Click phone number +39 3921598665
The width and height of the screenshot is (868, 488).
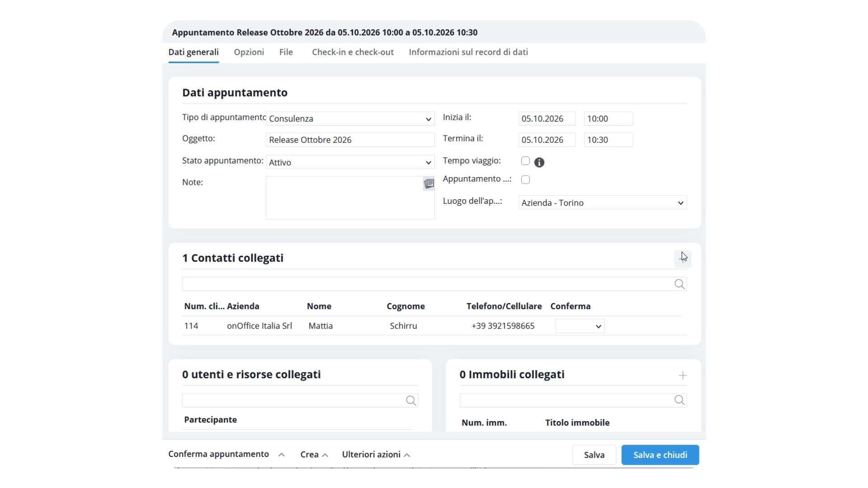503,326
